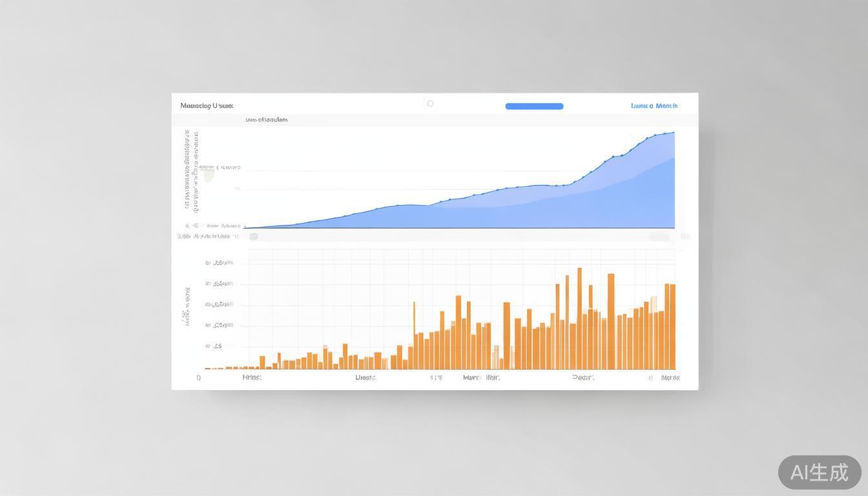Select the first data point on blue area chart
The image size is (868, 496).
245,227
